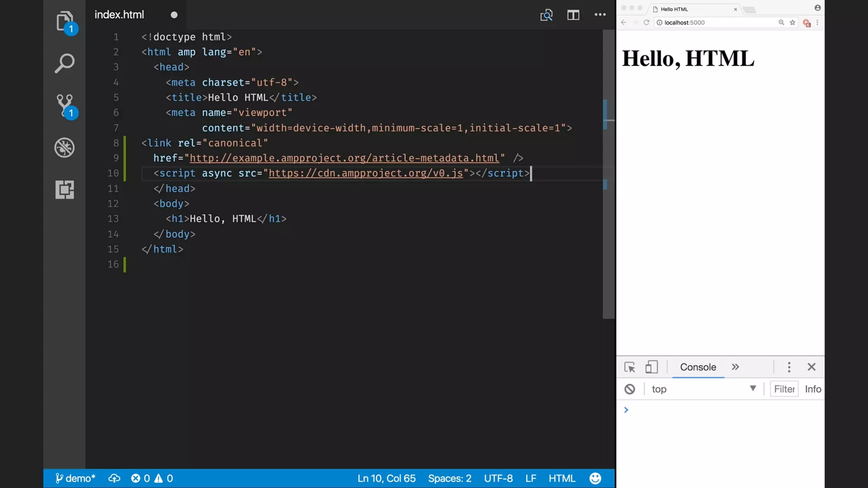Image resolution: width=868 pixels, height=488 pixels.
Task: Expand more DevTools tabs chevron
Action: pos(735,367)
